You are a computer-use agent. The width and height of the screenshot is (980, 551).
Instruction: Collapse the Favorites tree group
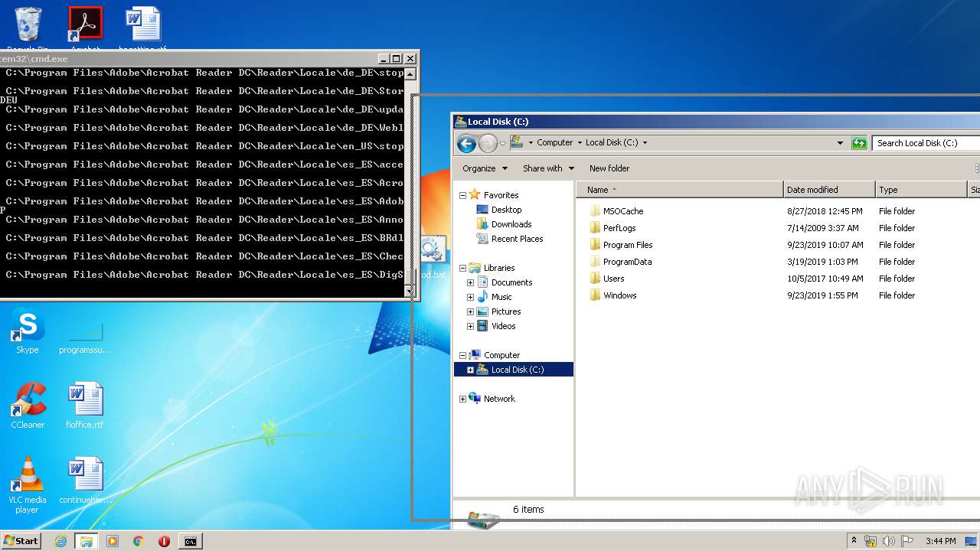tap(462, 195)
